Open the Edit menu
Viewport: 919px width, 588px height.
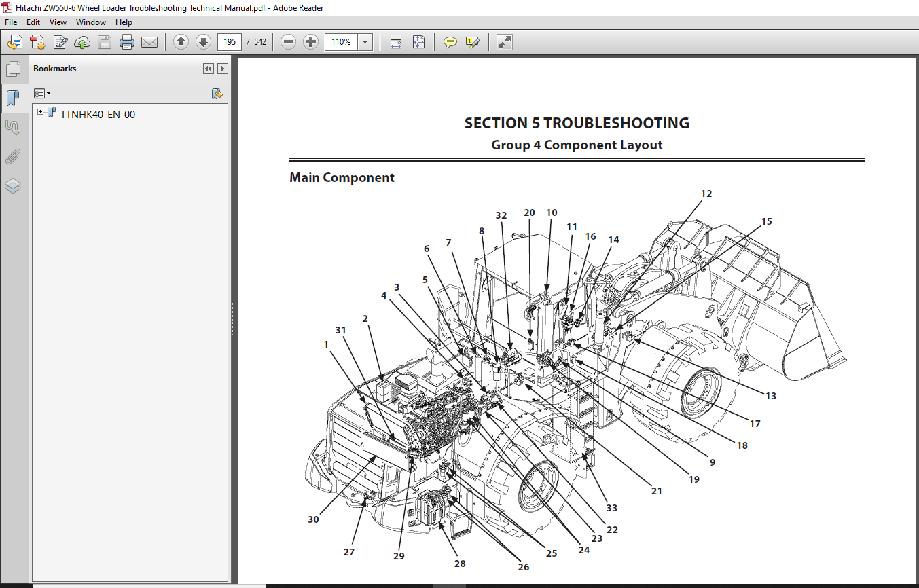click(x=33, y=22)
